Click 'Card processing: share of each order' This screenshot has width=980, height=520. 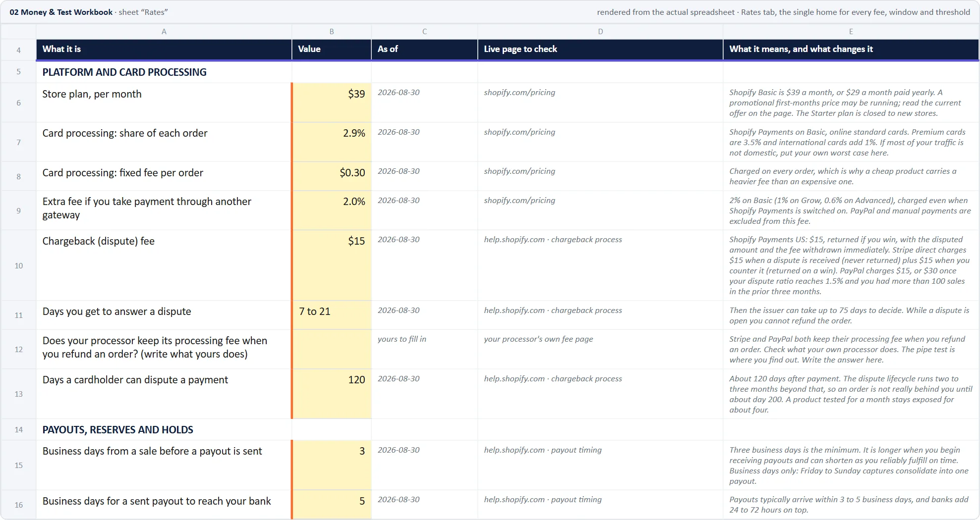point(125,133)
